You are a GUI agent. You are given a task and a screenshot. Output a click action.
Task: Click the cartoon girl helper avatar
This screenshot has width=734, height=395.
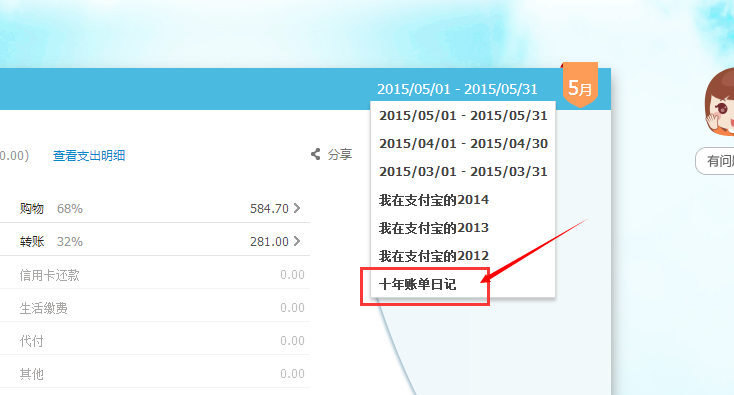pyautogui.click(x=719, y=103)
